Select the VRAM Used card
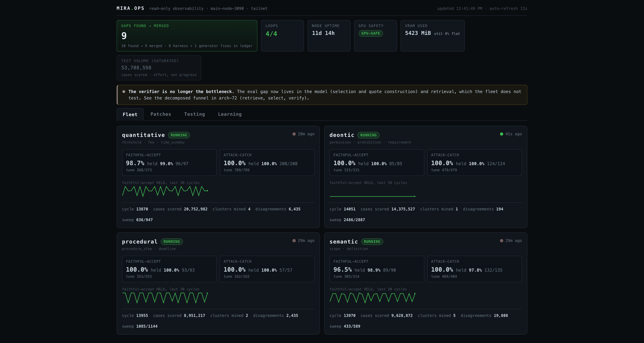644x343 pixels. click(x=432, y=36)
